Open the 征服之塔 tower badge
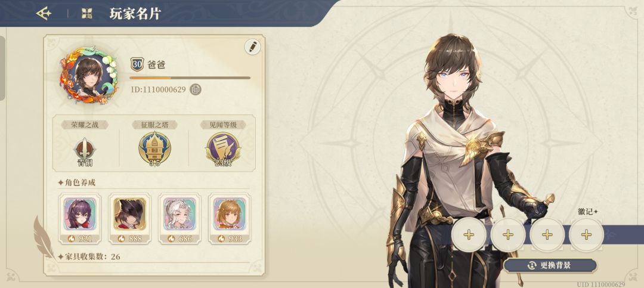Screen dimensions: 644x288 click(x=154, y=149)
